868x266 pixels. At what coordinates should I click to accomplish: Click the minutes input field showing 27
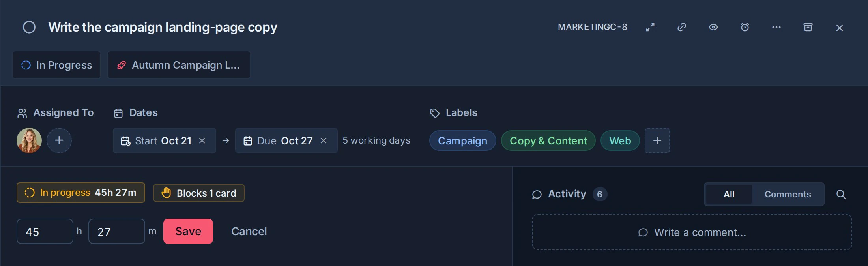117,231
